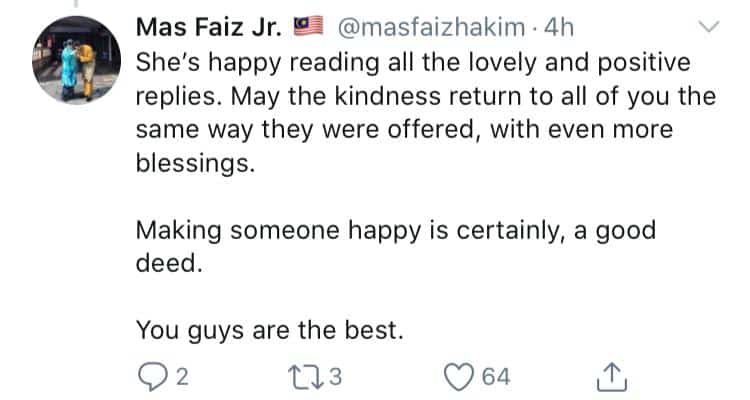Click the retweet count of 3
Screen dimensions: 750x400
[335, 377]
